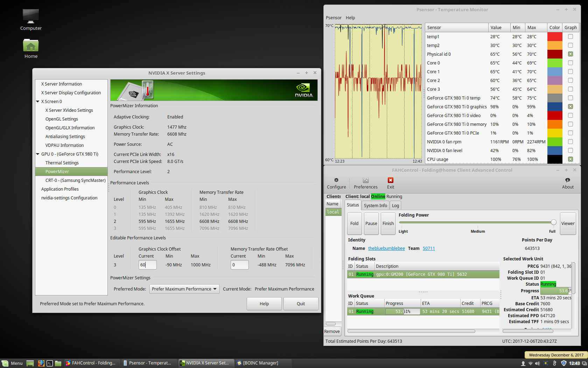Enable graph checkbox for Core 0
Image resolution: width=588 pixels, height=368 pixels.
[570, 63]
